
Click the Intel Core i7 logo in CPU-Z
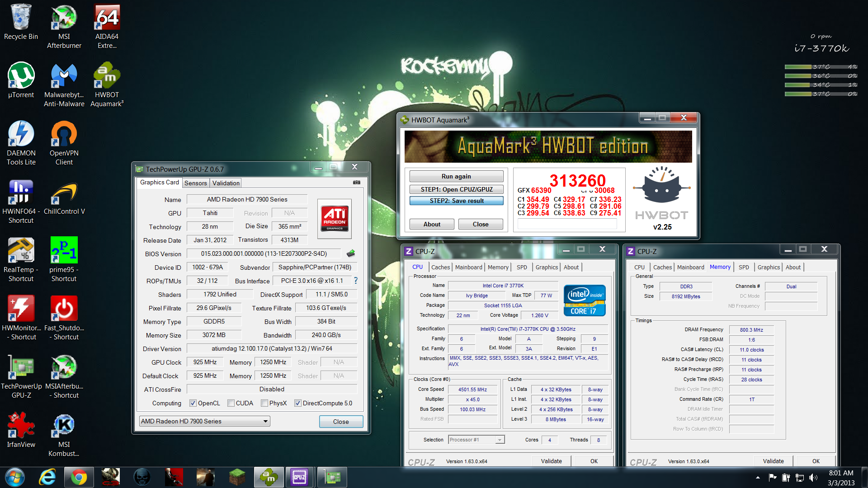click(x=585, y=300)
